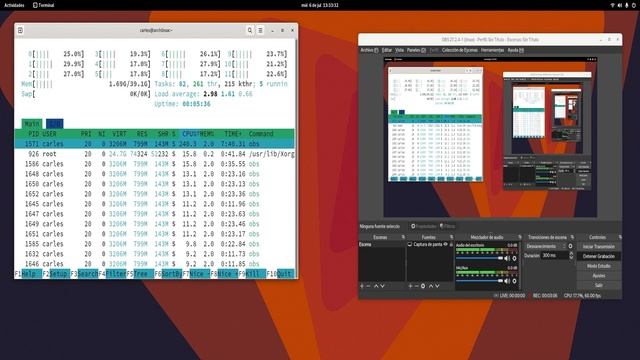This screenshot has height=360, width=640.
Task: Open the Editar menu in OBS
Action: coord(387,50)
